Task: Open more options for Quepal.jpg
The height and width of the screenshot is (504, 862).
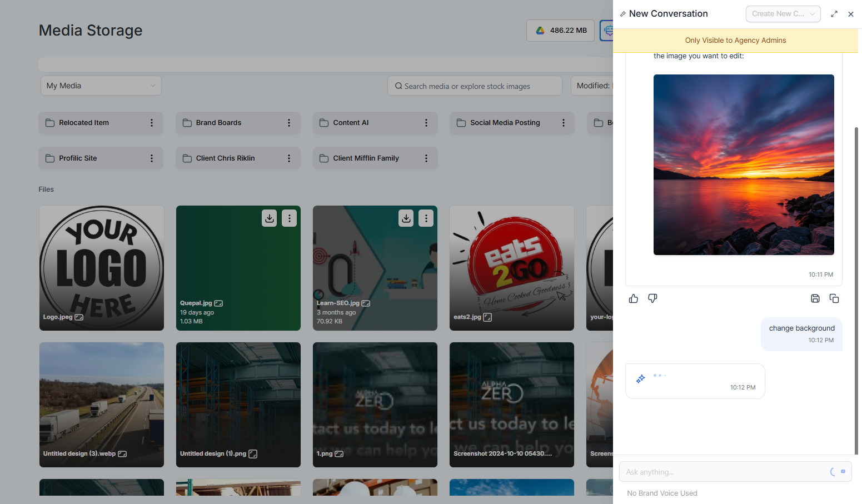Action: coord(290,218)
